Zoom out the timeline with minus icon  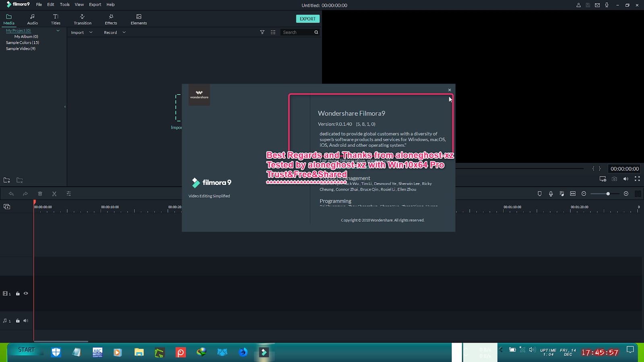click(x=584, y=194)
